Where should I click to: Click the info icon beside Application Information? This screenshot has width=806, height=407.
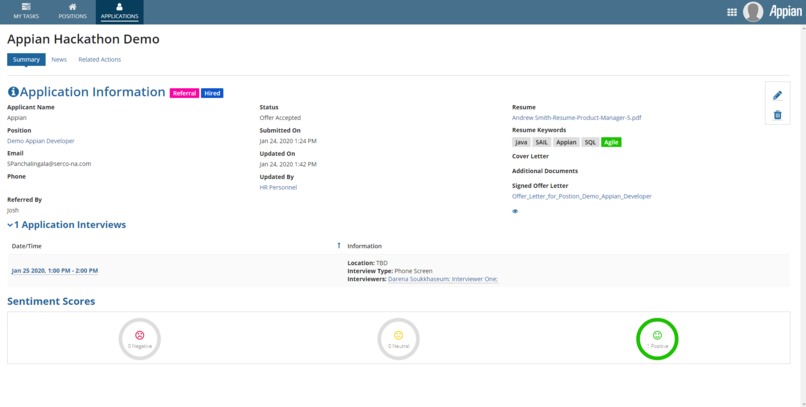click(x=13, y=92)
